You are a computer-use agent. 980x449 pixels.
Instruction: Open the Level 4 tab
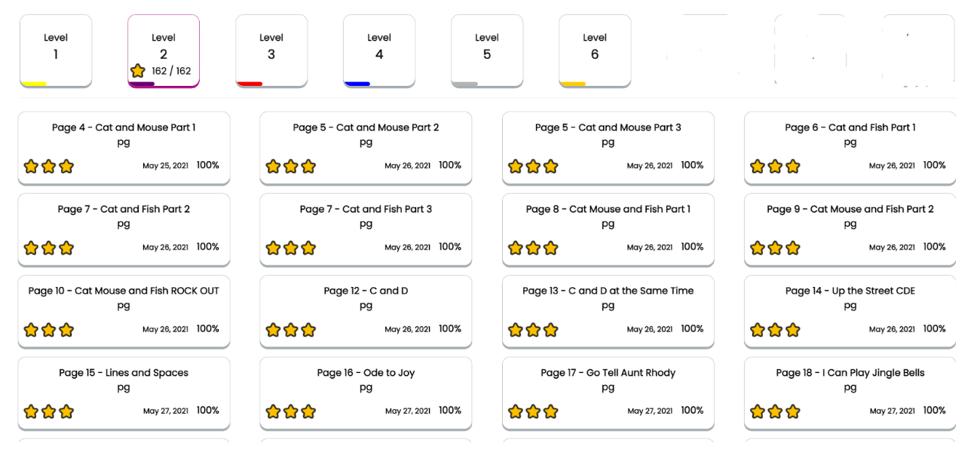point(379,48)
